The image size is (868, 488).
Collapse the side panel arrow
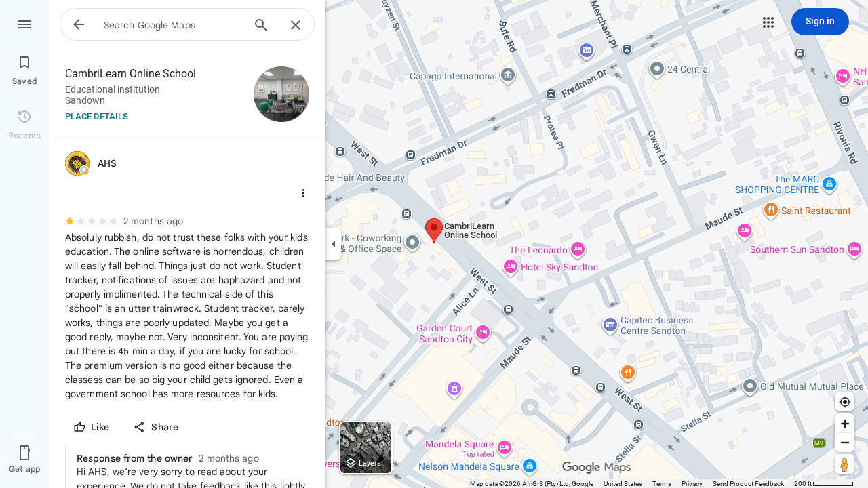point(333,244)
